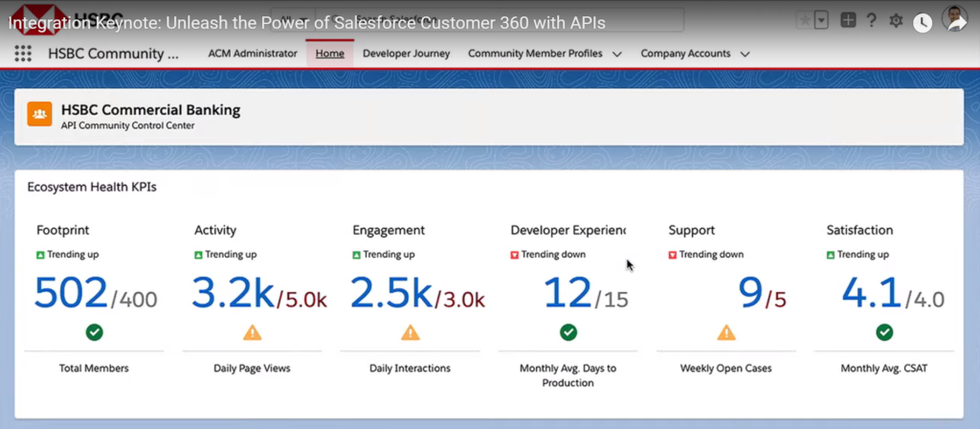Image resolution: width=980 pixels, height=429 pixels.
Task: Click the /5.0k Activity target value
Action: tap(301, 300)
